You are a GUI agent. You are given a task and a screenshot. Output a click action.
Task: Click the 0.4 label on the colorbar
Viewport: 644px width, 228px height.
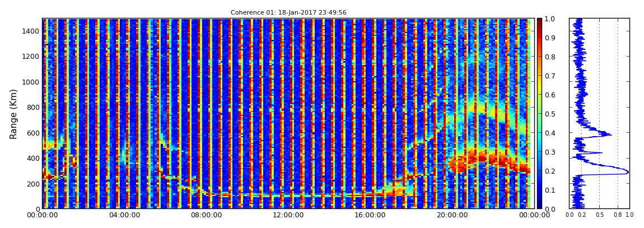coord(551,133)
